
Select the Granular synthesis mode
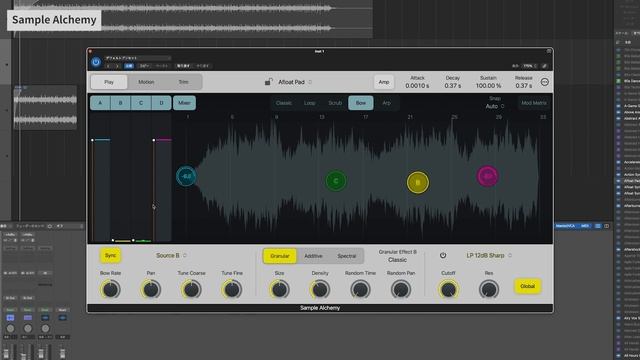[280, 256]
